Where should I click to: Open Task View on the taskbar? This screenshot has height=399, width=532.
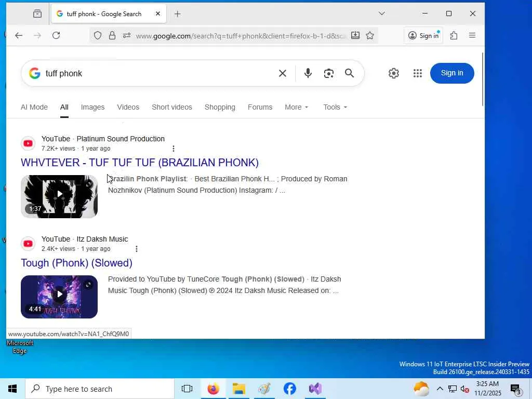(x=187, y=389)
